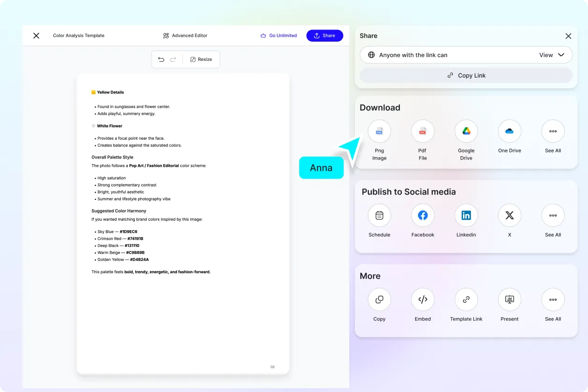Open Template Link option
Screen dimensions: 588x392
pyautogui.click(x=466, y=300)
